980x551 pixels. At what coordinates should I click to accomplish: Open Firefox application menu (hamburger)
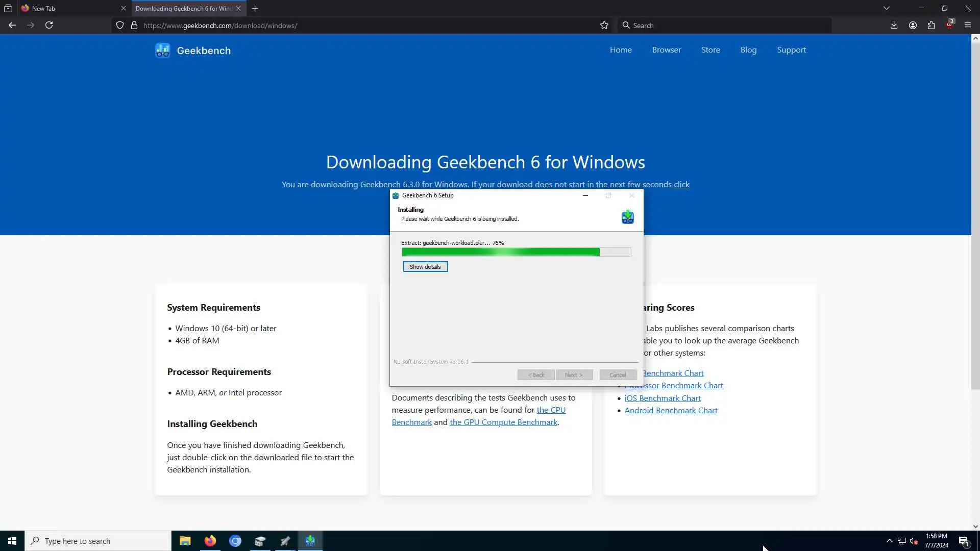pos(968,25)
